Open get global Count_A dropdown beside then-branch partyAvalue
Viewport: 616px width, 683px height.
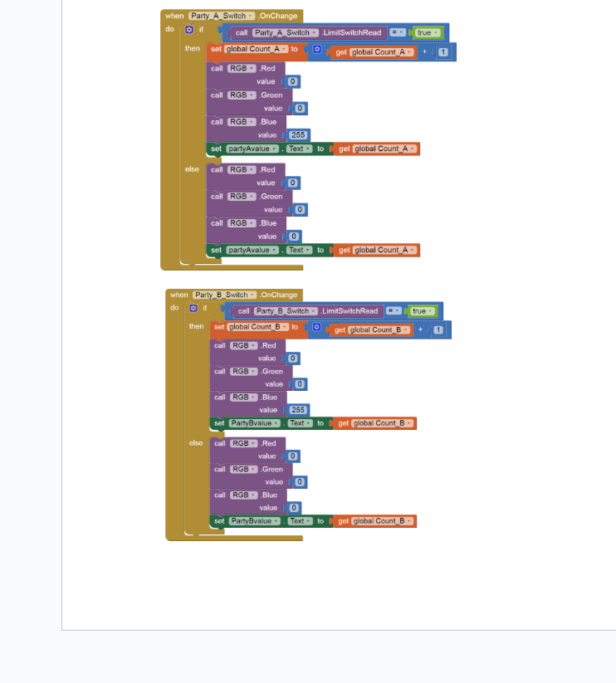coord(384,149)
